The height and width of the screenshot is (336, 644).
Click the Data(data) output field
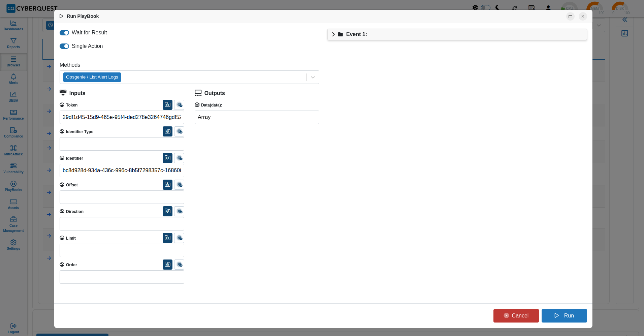coord(257,117)
